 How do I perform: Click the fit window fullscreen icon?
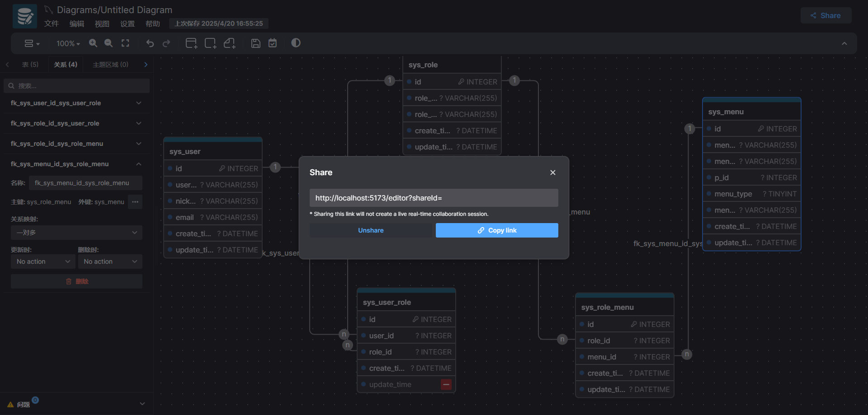[125, 43]
